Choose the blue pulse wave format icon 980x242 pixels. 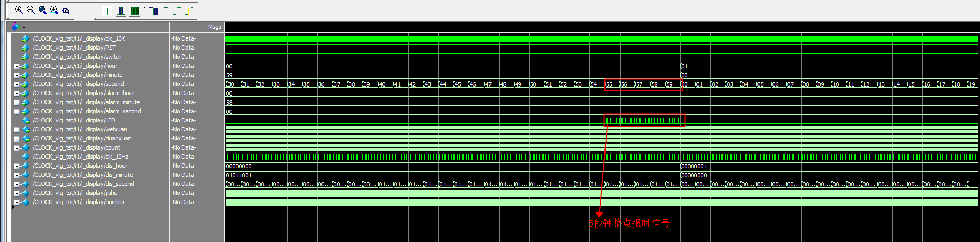121,11
